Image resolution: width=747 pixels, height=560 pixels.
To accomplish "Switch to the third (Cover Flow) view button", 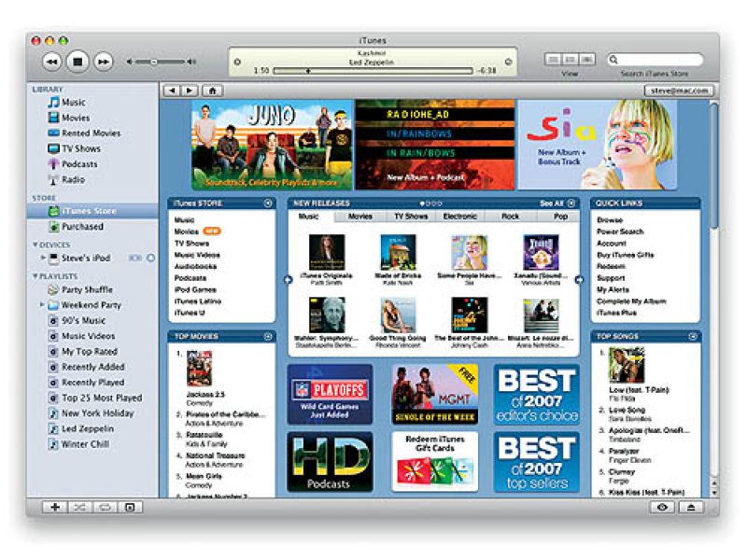I will (x=587, y=60).
